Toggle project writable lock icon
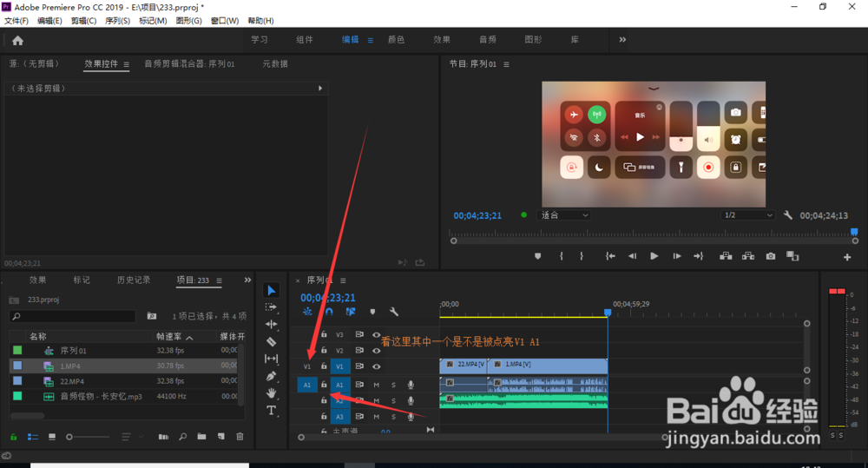Screen dimensions: 868x468 (x=13, y=437)
